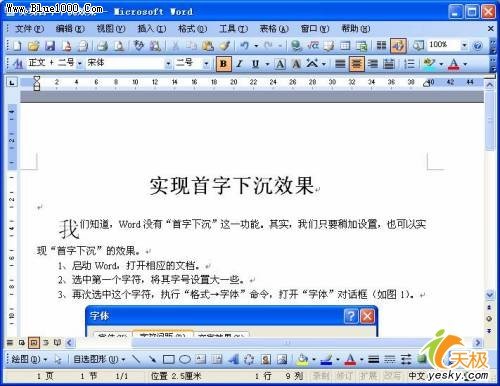Open the 绘图 Draw menu button

(x=29, y=359)
